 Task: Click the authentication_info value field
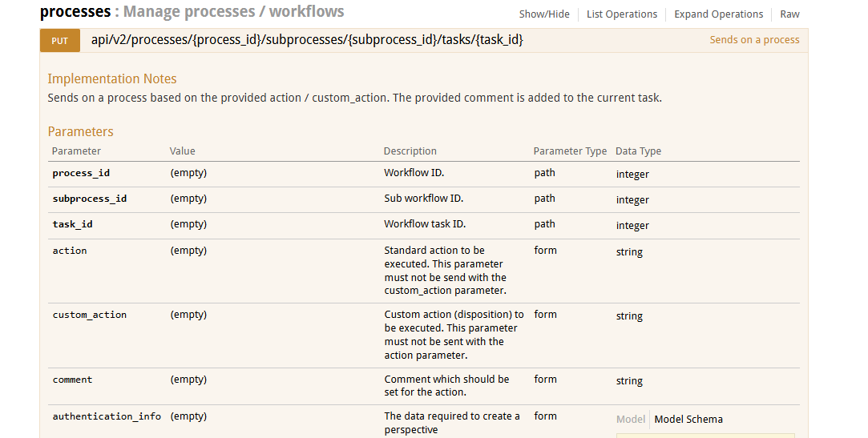188,416
